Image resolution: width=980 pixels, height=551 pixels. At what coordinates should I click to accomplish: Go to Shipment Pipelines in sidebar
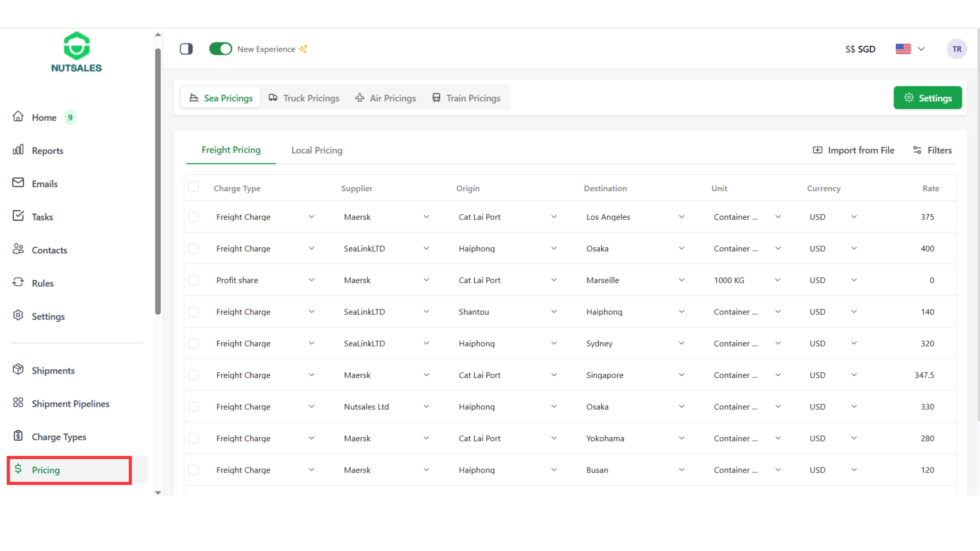click(70, 403)
